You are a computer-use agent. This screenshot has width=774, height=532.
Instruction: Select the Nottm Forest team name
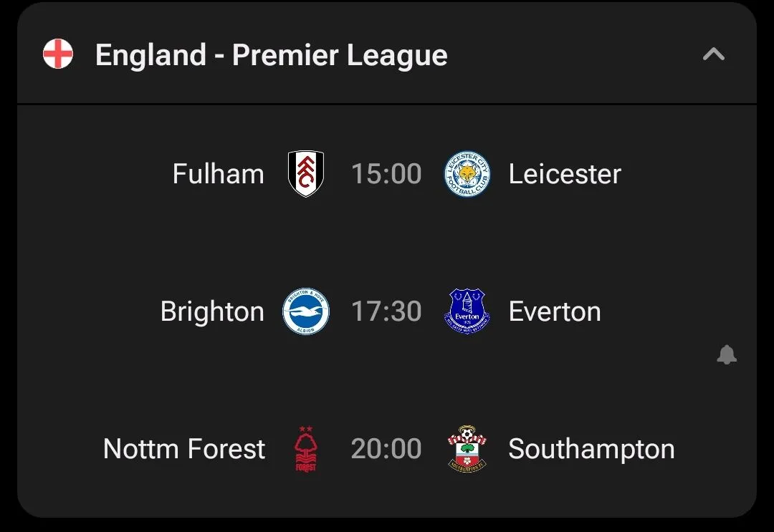(184, 449)
